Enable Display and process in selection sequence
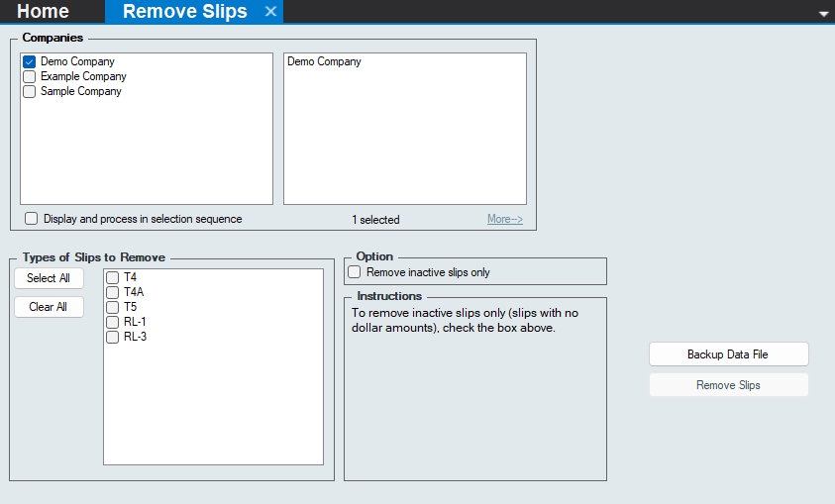This screenshot has width=835, height=504. tap(32, 219)
